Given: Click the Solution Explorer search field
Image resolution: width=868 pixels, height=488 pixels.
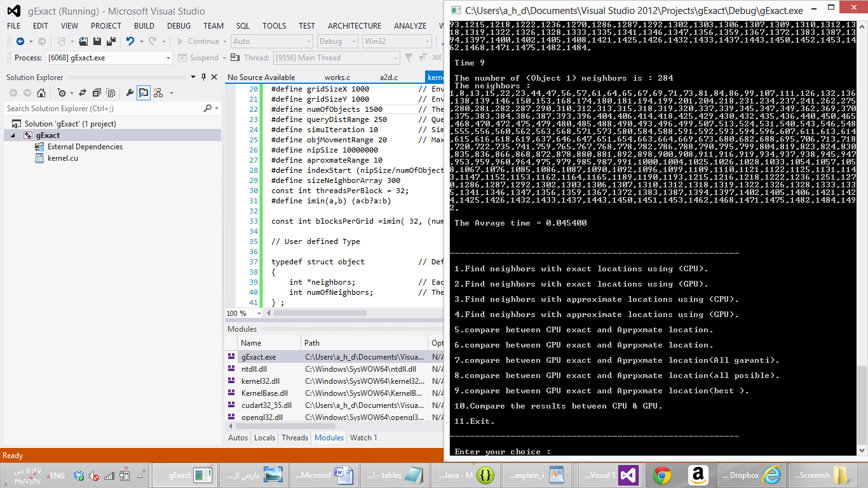Looking at the screenshot, I should (x=104, y=109).
